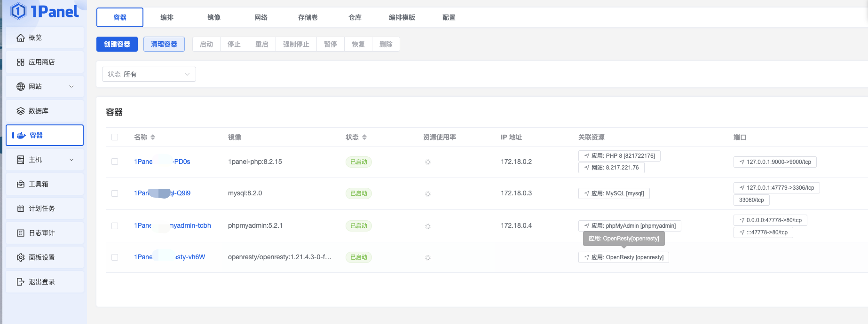Click jump arrow icon on 应用: phpMyAdmin tag

coord(587,226)
